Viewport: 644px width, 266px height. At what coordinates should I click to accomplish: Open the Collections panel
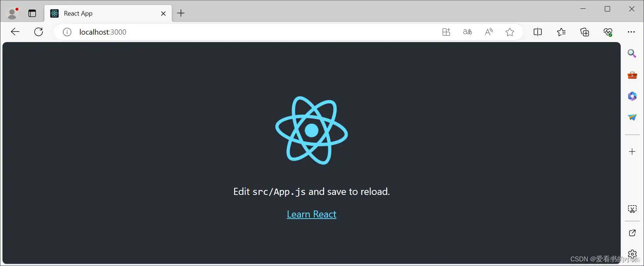pyautogui.click(x=585, y=32)
